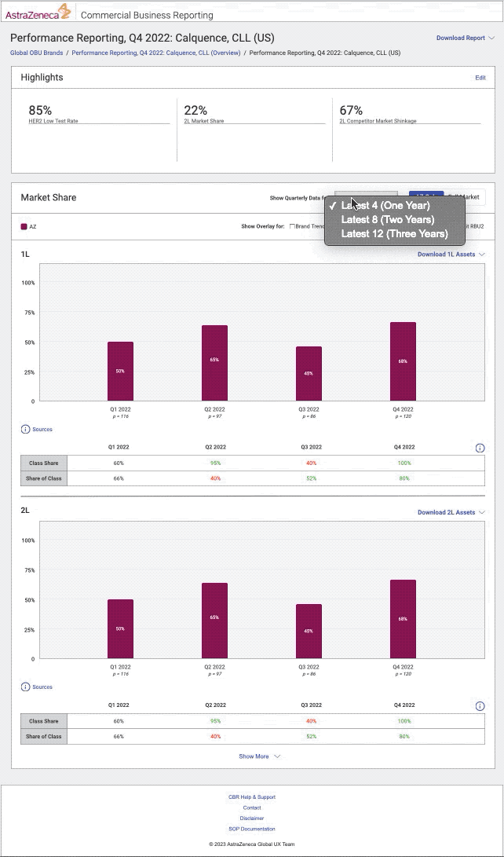Click the info icon beside 1L table
This screenshot has width=504, height=857.
pyautogui.click(x=480, y=449)
